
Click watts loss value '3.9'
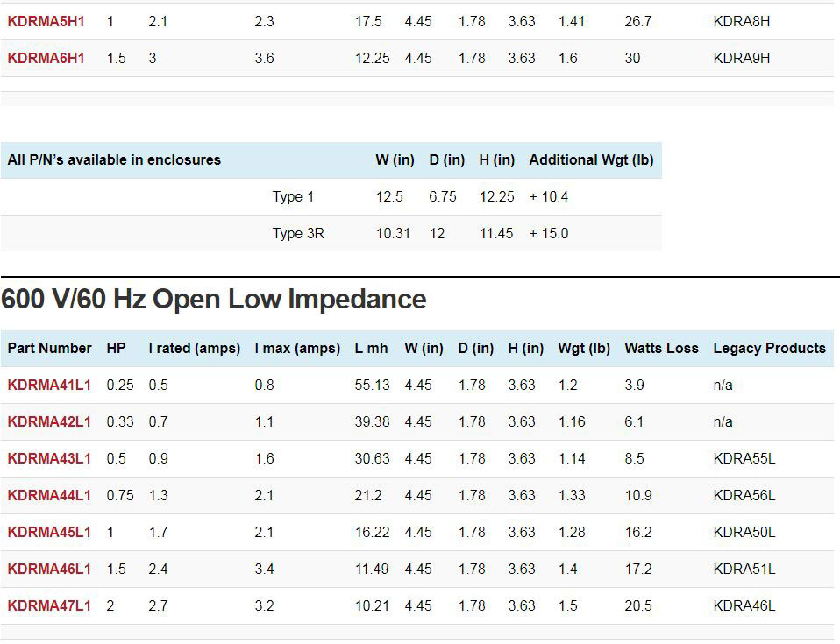point(634,385)
